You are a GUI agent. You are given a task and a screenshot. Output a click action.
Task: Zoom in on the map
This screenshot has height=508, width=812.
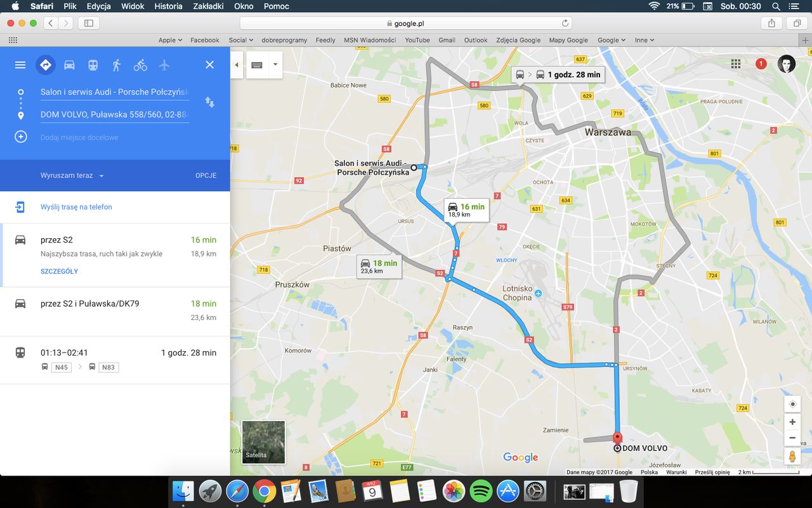click(792, 422)
